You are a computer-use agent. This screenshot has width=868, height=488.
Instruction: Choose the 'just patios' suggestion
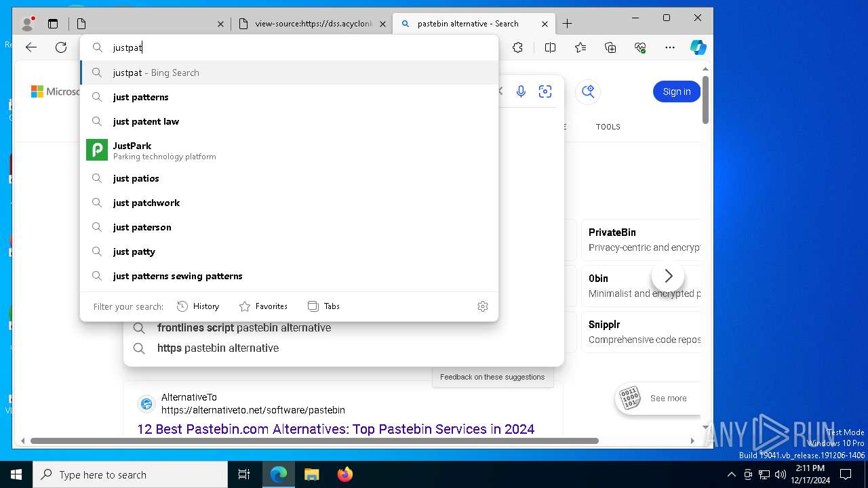[x=289, y=178]
